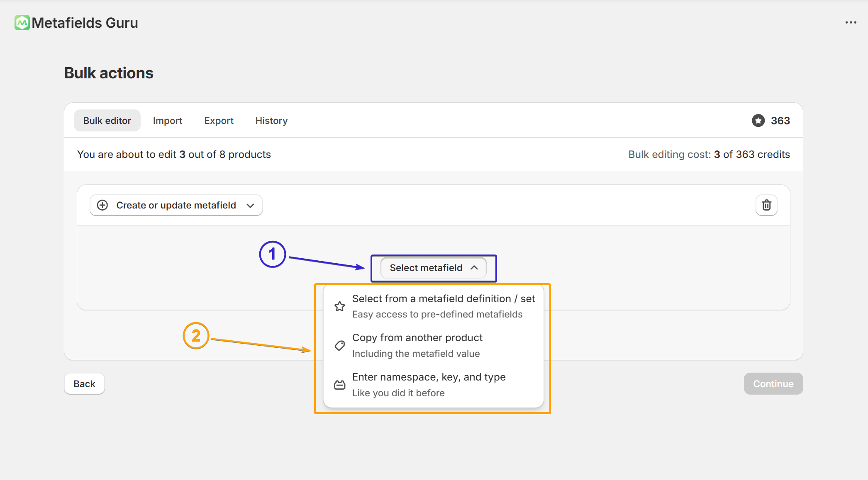Delete the action using the trash icon

point(766,205)
